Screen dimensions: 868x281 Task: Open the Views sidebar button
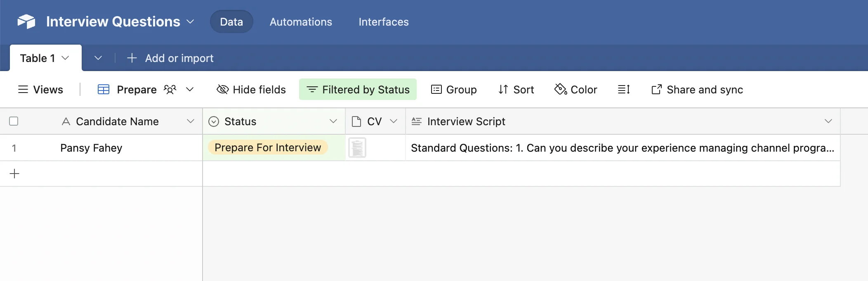40,90
